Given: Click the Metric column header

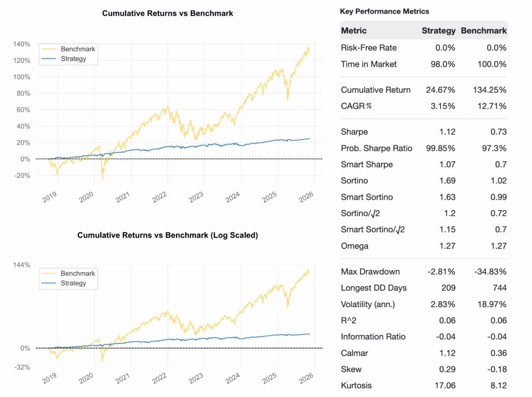Looking at the screenshot, I should [354, 30].
